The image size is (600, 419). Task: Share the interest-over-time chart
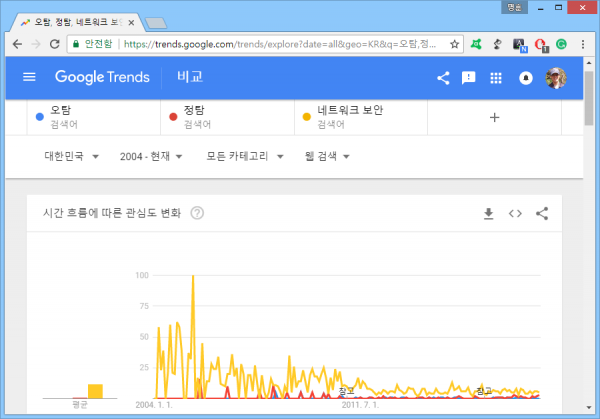pos(542,214)
